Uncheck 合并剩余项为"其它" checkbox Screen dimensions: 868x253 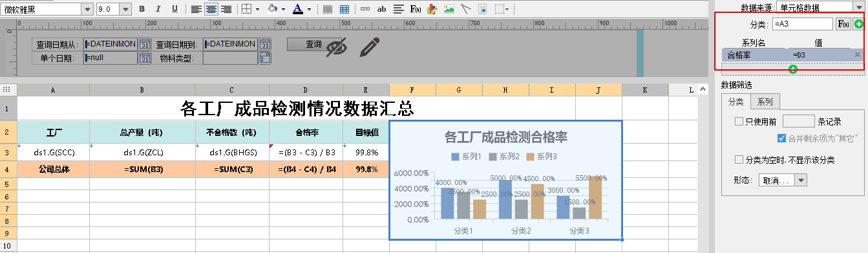pos(781,138)
